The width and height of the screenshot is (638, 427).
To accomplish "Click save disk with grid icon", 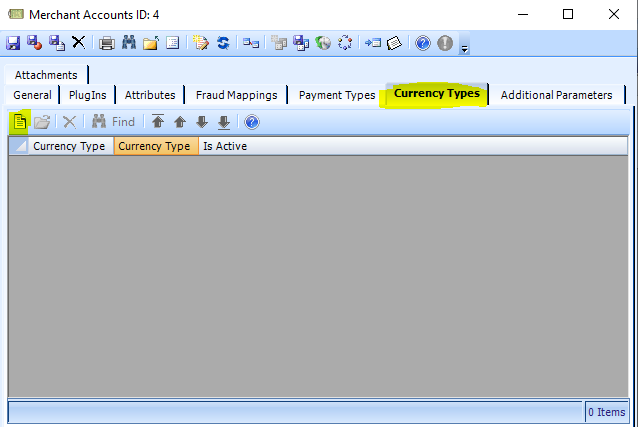I will tap(301, 43).
